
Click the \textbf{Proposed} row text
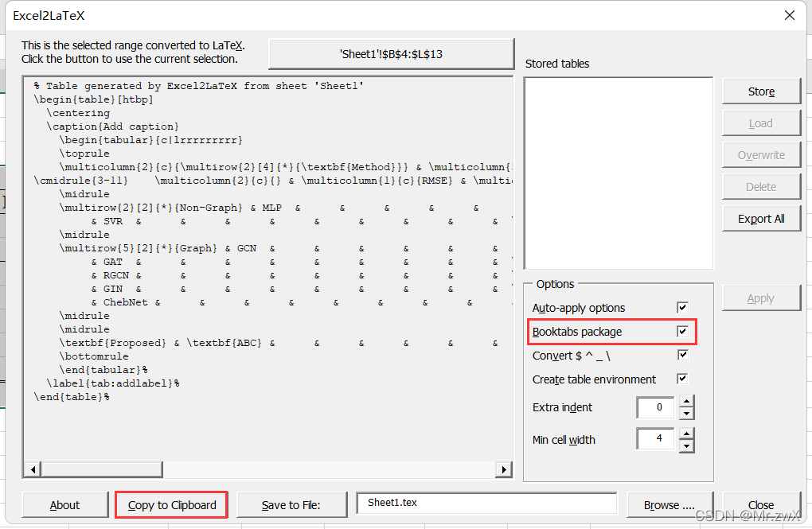coord(112,343)
